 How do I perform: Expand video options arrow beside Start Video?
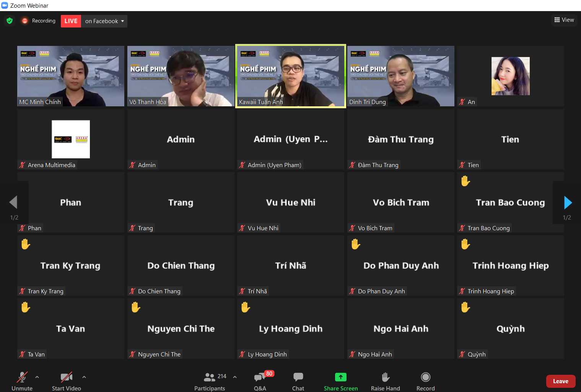(x=84, y=377)
